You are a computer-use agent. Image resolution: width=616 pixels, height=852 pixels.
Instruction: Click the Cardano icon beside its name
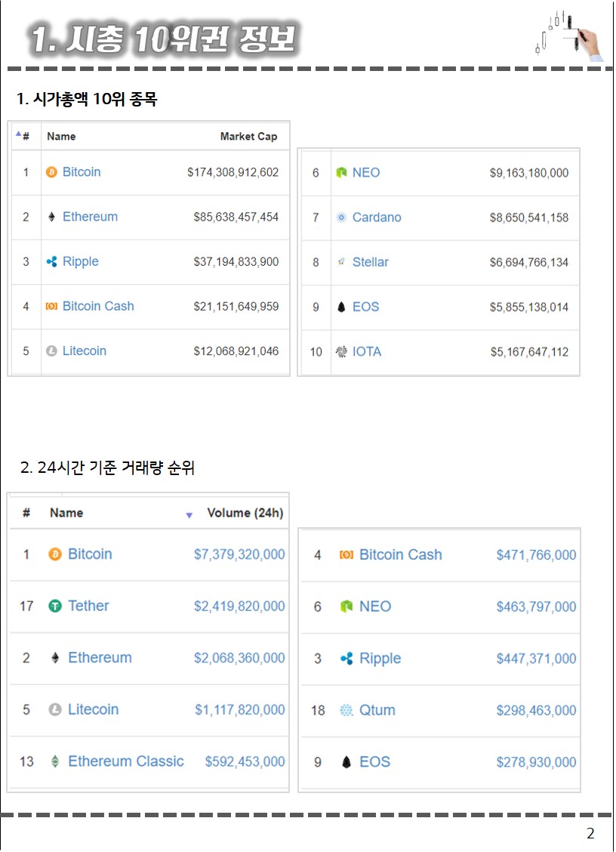pyautogui.click(x=341, y=218)
